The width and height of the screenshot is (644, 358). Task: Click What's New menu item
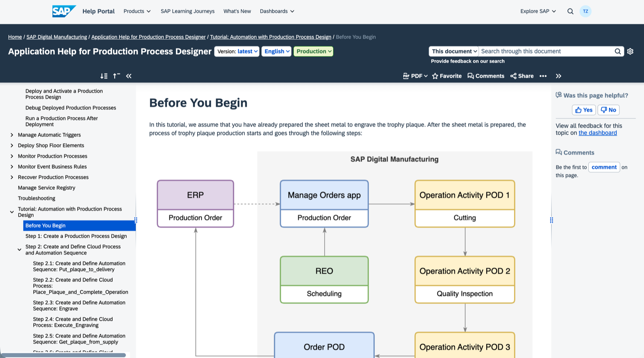pos(237,11)
